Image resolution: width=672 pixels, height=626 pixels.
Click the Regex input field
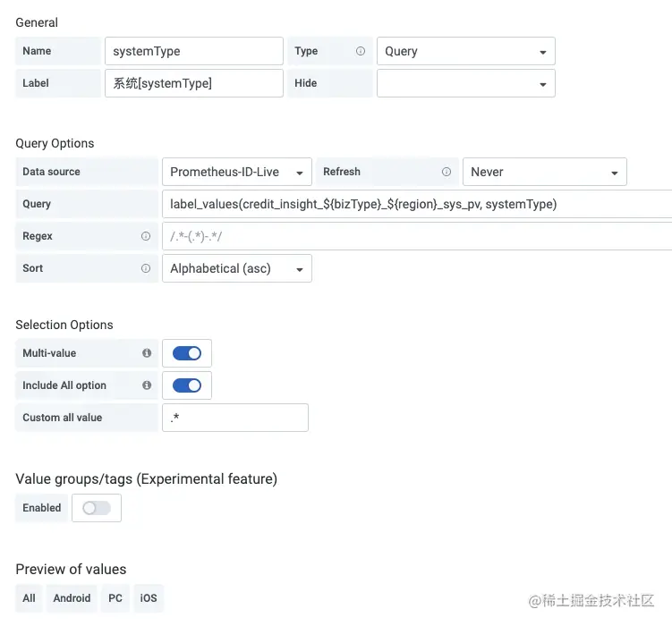pyautogui.click(x=417, y=236)
